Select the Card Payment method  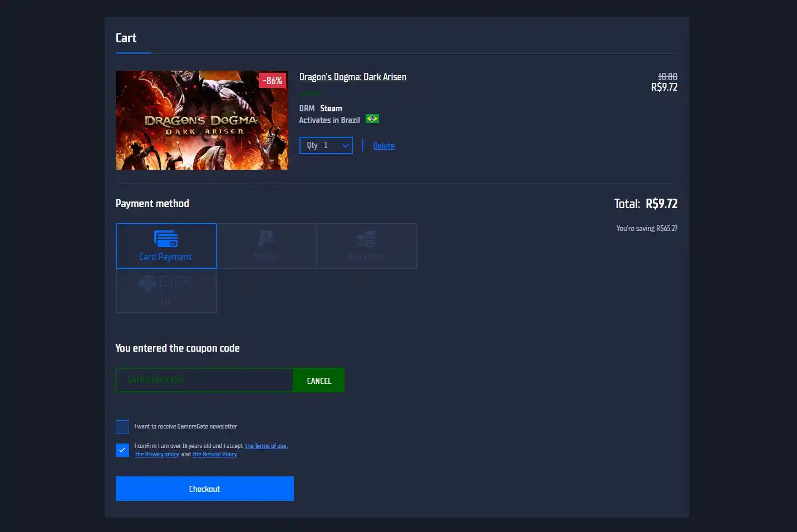click(x=166, y=246)
